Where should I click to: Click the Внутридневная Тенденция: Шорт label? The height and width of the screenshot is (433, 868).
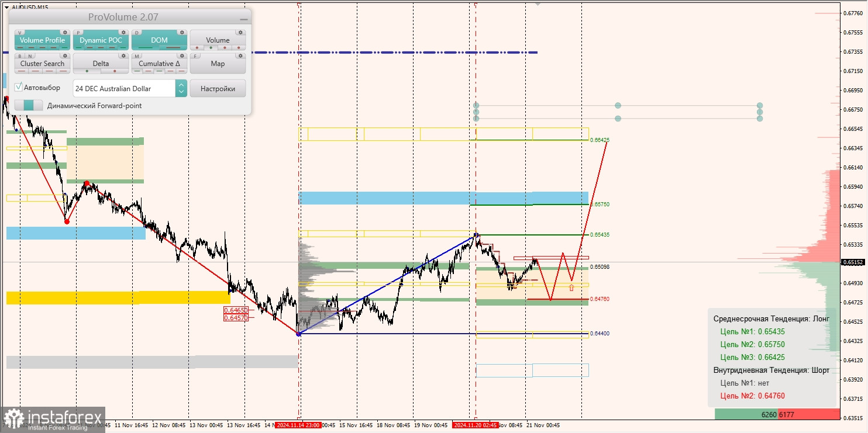(771, 370)
